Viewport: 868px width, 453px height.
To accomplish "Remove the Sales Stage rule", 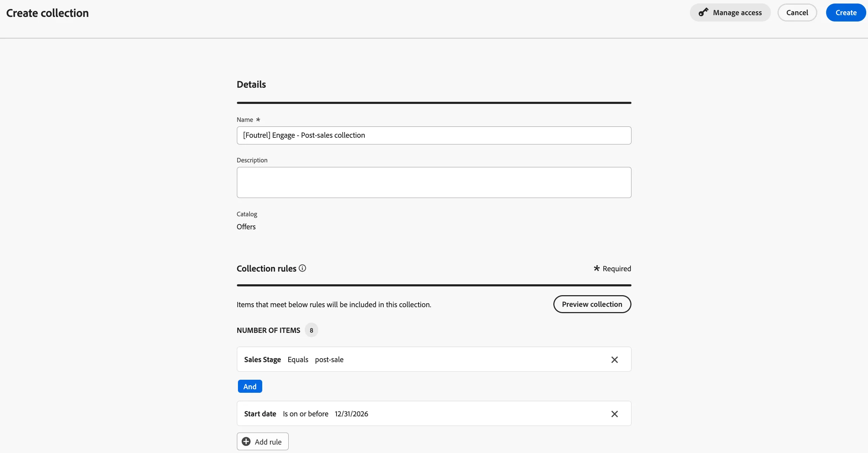I will (614, 360).
